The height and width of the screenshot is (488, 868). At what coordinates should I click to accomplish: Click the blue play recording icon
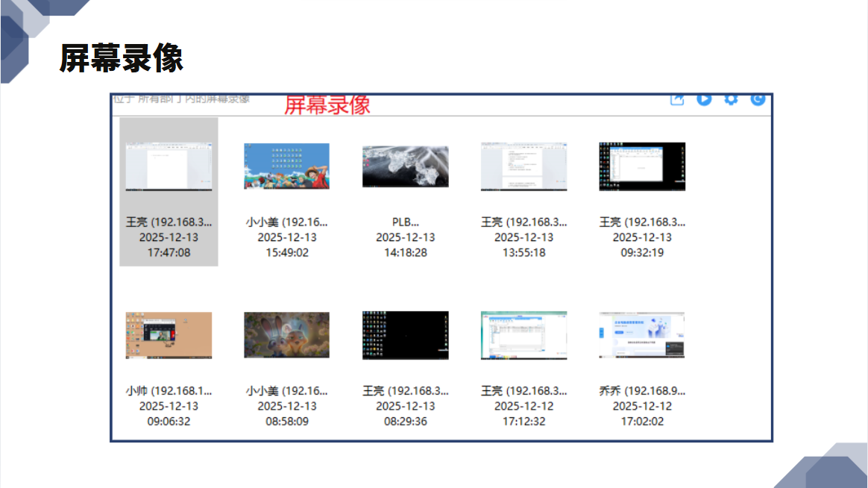[704, 100]
